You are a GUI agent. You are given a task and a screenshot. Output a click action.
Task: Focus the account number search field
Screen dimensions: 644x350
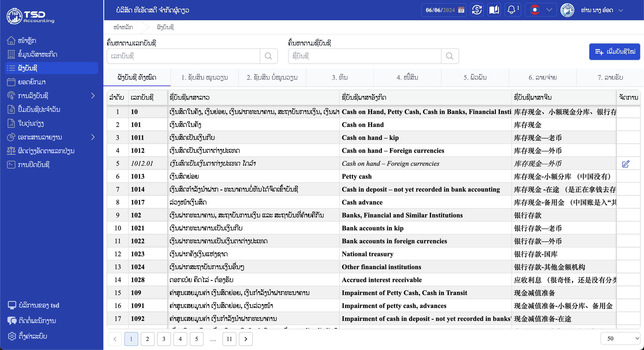click(x=184, y=56)
